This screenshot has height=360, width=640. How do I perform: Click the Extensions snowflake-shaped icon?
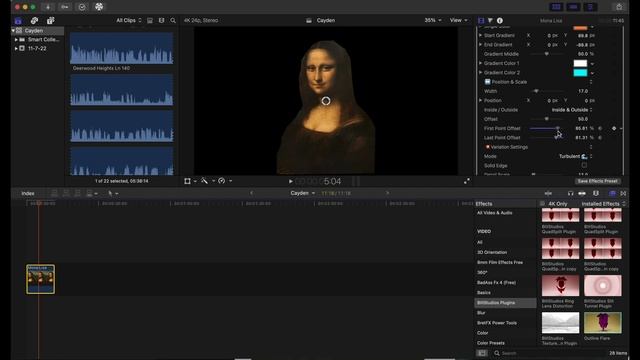pyautogui.click(x=99, y=7)
